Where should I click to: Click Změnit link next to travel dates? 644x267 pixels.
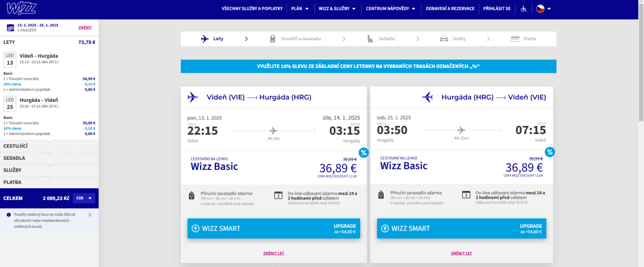pos(85,27)
